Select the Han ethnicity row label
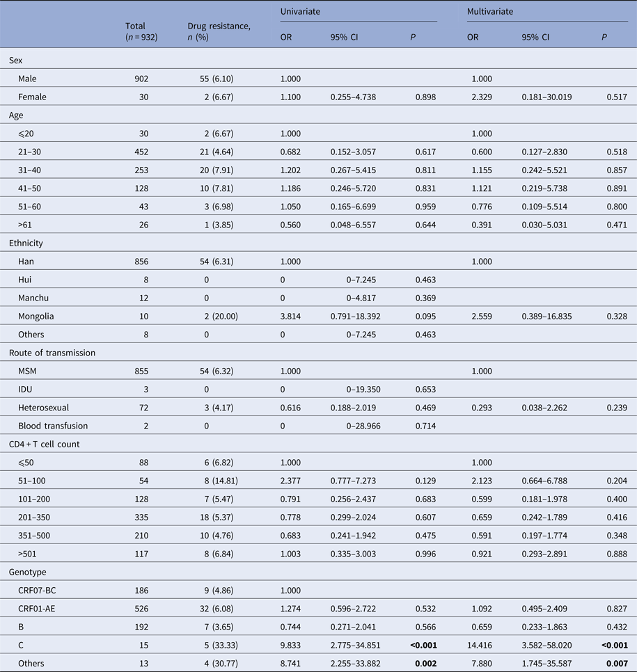The width and height of the screenshot is (637, 672). [27, 262]
